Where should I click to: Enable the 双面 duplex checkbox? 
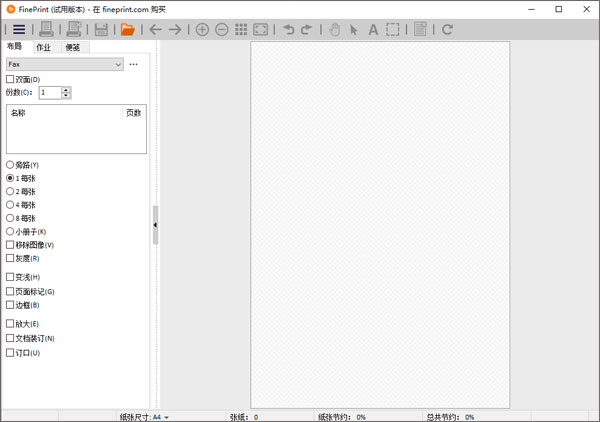click(11, 79)
